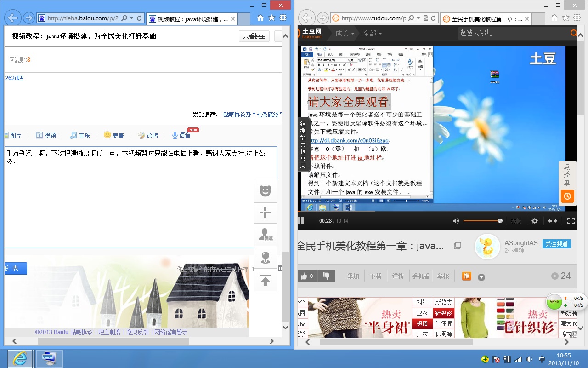The width and height of the screenshot is (588, 368).
Task: Go forward in the Tieba browser window
Action: (28, 18)
